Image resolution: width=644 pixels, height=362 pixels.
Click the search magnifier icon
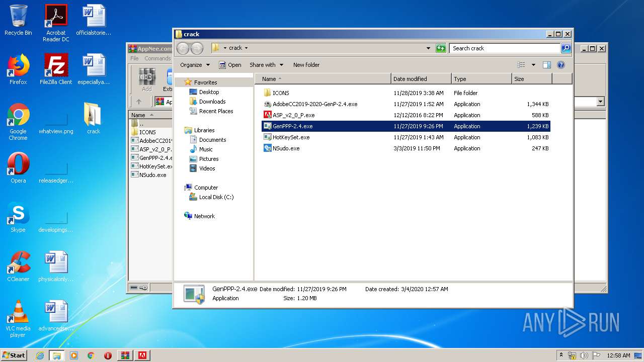tap(566, 48)
